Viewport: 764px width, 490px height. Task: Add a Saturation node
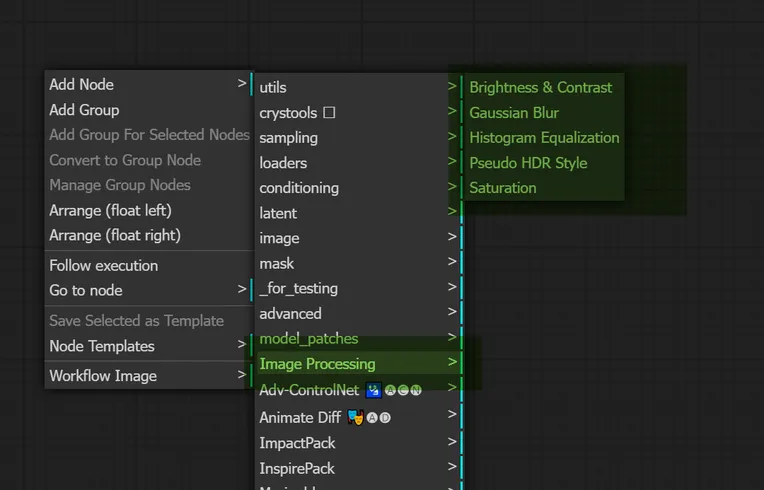click(x=503, y=188)
